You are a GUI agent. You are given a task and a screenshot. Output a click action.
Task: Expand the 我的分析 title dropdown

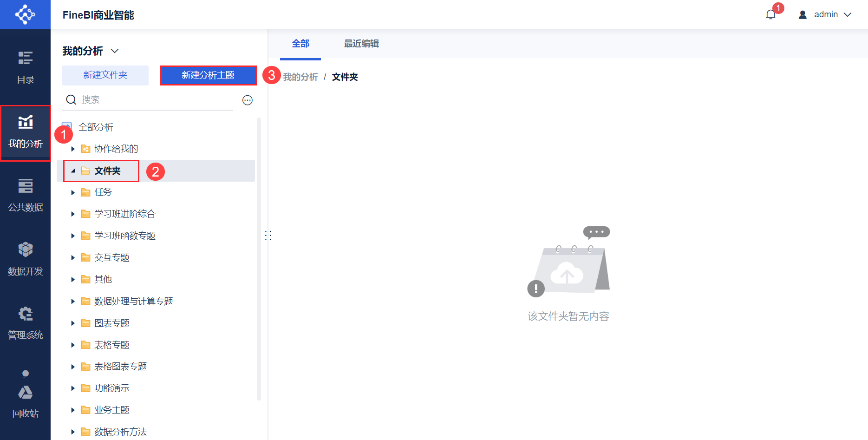coord(115,51)
